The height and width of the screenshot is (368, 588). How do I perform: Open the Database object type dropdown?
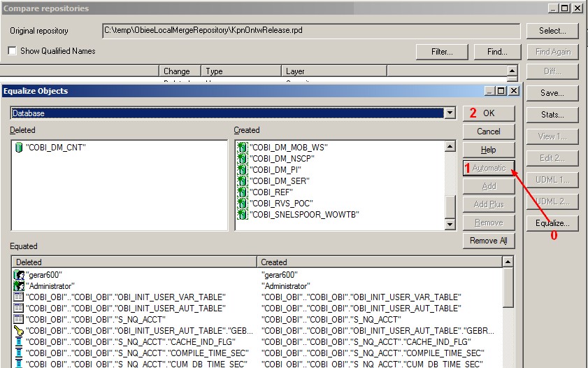pos(450,113)
